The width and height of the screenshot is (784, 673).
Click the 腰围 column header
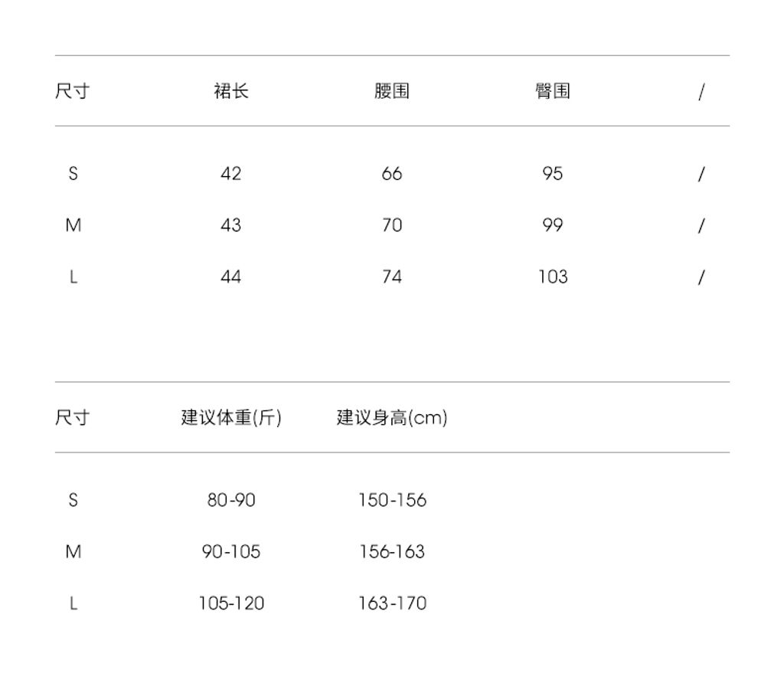click(391, 91)
